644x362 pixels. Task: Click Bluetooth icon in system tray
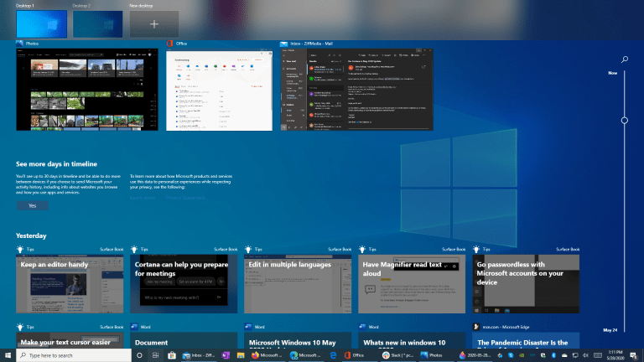point(553,355)
